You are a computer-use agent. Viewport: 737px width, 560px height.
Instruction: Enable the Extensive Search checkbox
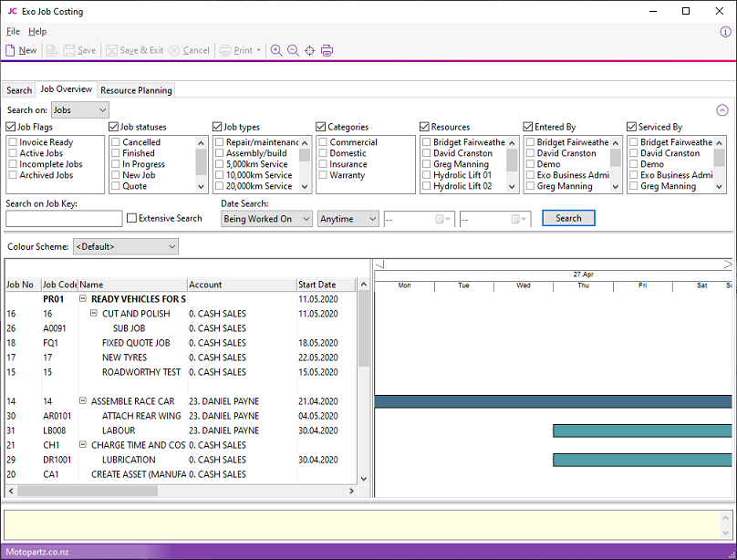[132, 219]
